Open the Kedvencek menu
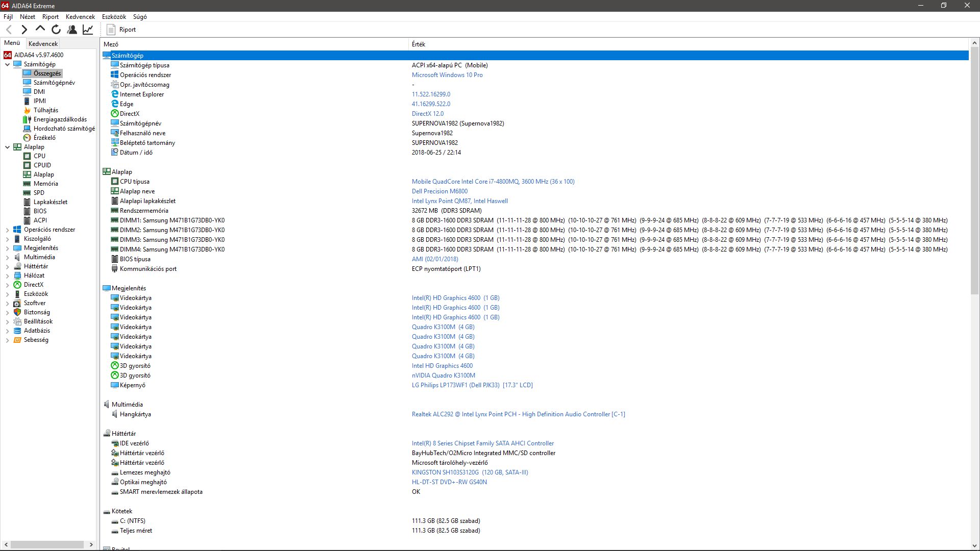This screenshot has width=980, height=551. [80, 17]
